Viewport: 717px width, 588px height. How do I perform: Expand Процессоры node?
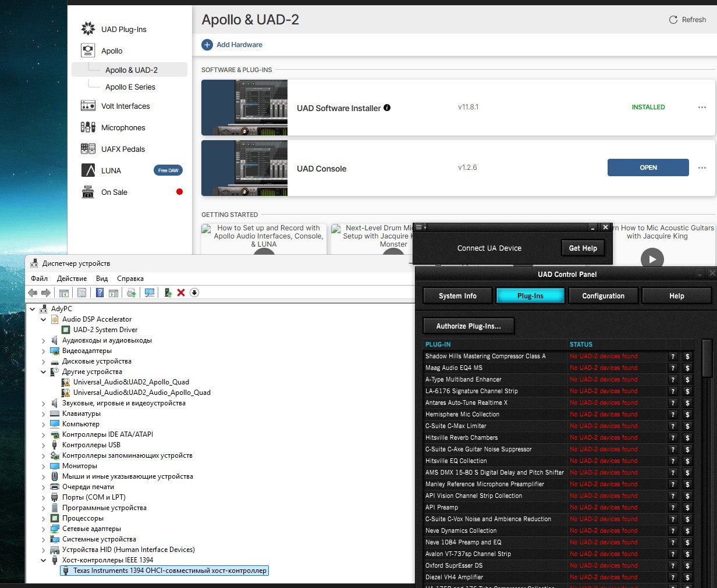44,518
